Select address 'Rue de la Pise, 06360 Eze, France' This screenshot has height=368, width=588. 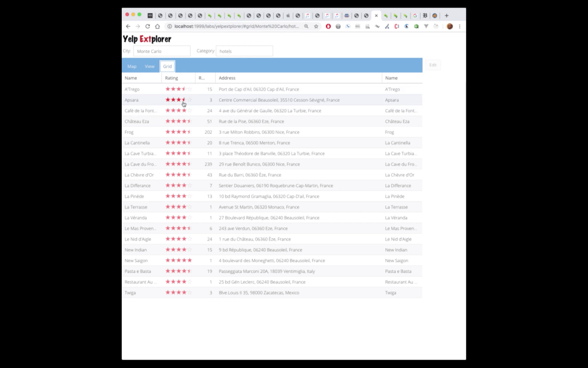pos(251,121)
